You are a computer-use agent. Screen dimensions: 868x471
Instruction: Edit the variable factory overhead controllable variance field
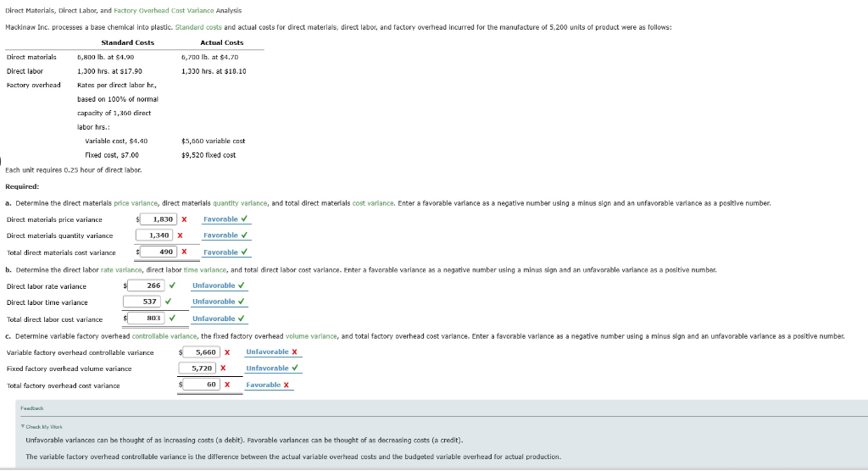201,352
